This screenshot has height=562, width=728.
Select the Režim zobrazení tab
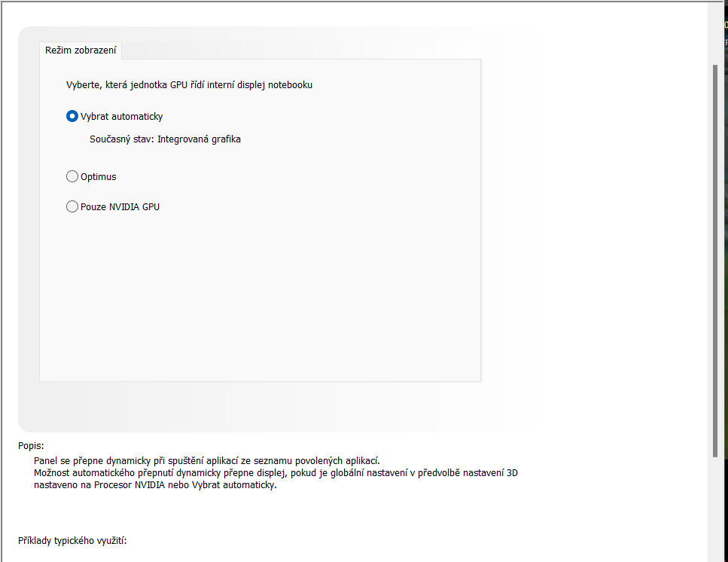81,50
